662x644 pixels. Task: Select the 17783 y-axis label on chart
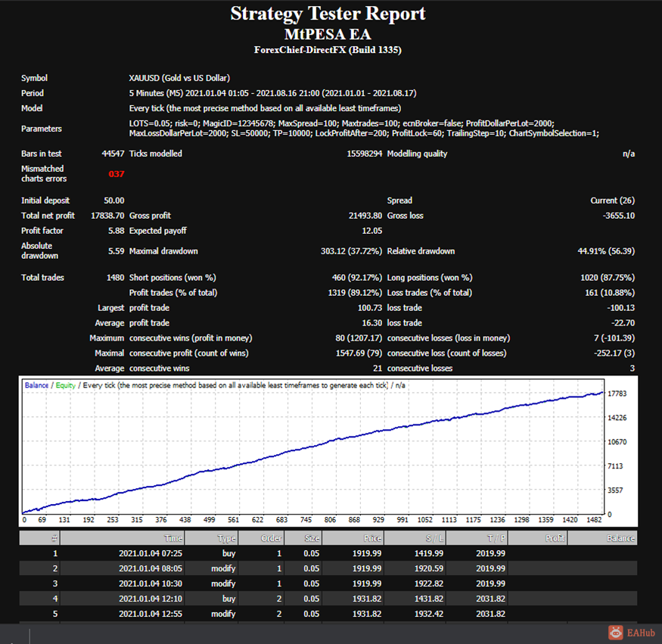[617, 394]
